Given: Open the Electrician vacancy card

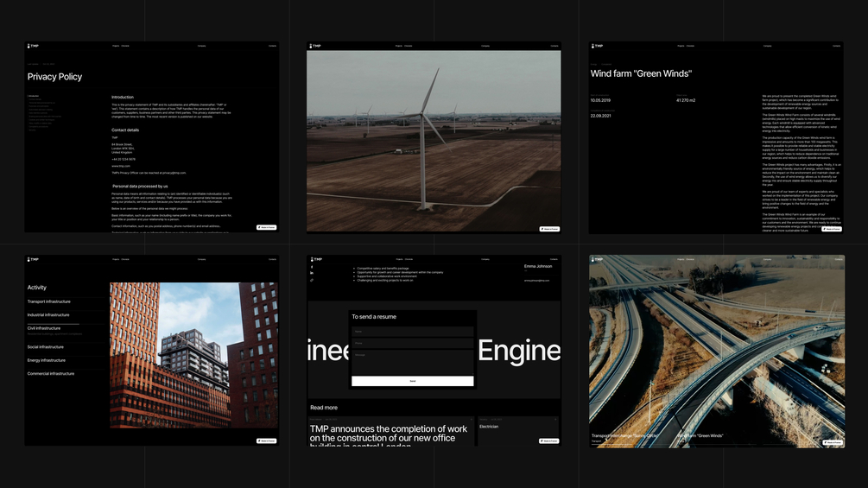Looking at the screenshot, I should pos(518,432).
